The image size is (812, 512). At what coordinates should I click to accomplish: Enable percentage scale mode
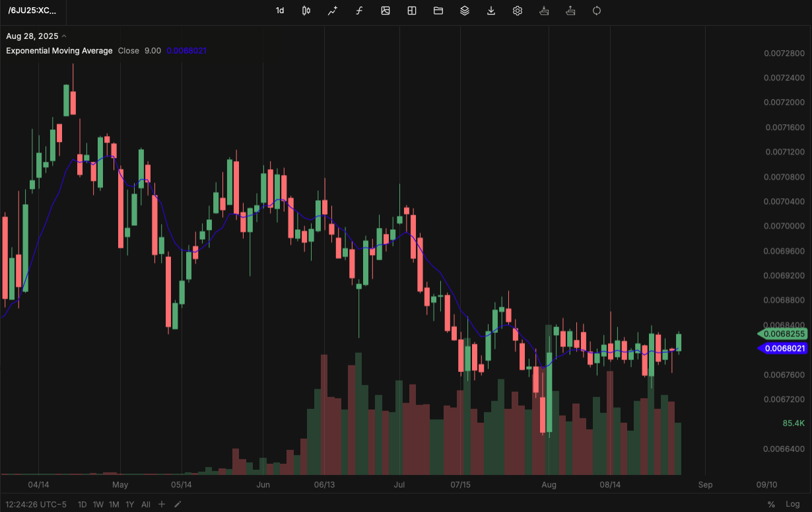pyautogui.click(x=770, y=503)
